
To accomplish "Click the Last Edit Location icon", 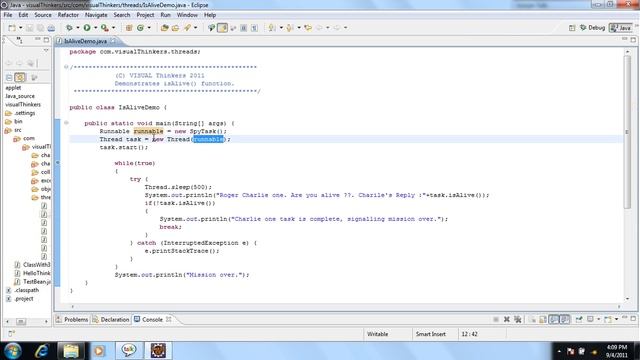I will (308, 28).
